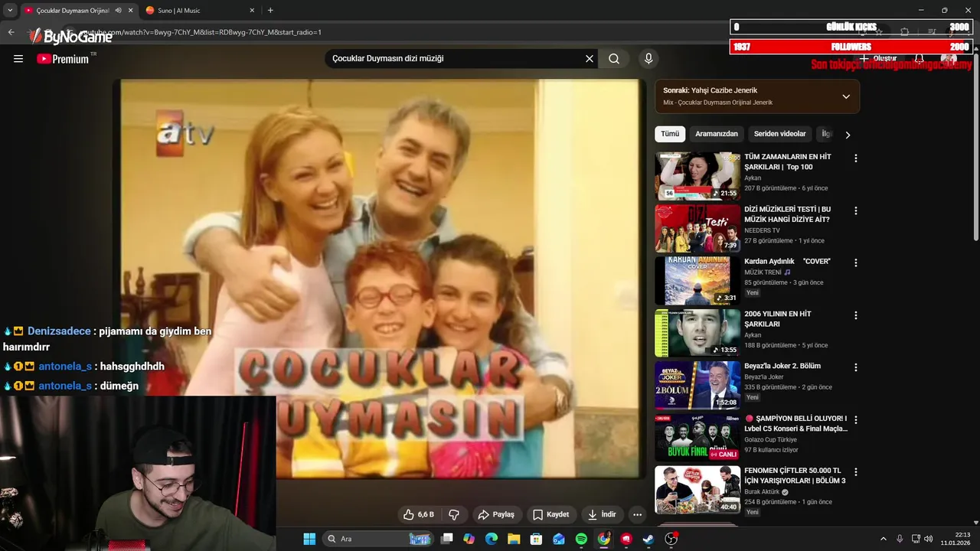
Task: Mute tab using speaker icon on tab
Action: click(118, 11)
